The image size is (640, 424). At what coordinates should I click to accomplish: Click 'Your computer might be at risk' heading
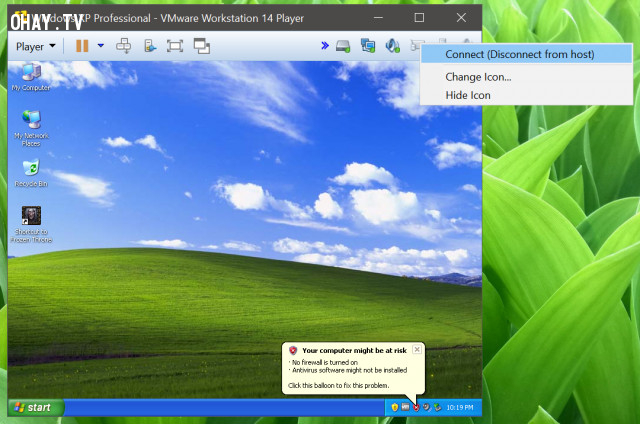[x=354, y=351]
